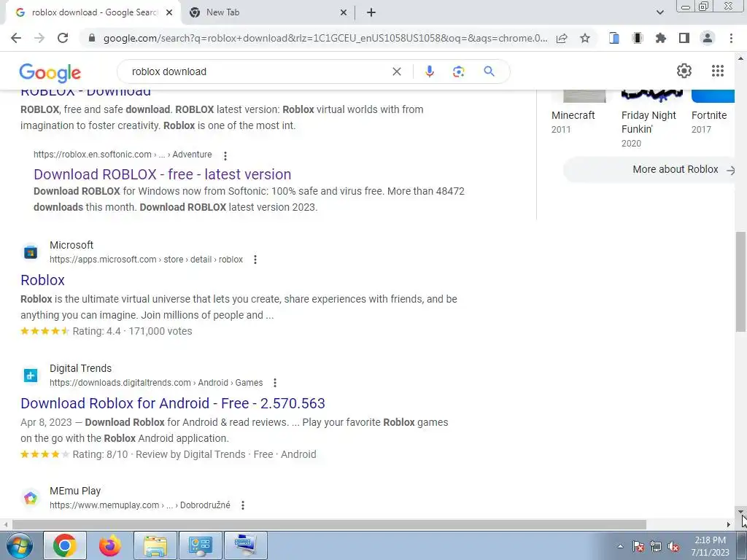The image size is (747, 560).
Task: Open the taskbar clock showing 2:18 PM
Action: (x=710, y=546)
